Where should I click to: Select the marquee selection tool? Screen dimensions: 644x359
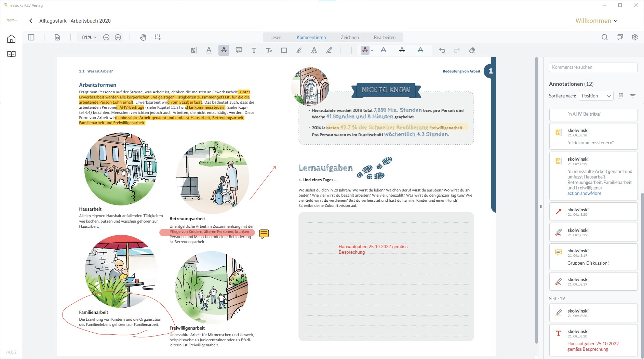pyautogui.click(x=158, y=37)
